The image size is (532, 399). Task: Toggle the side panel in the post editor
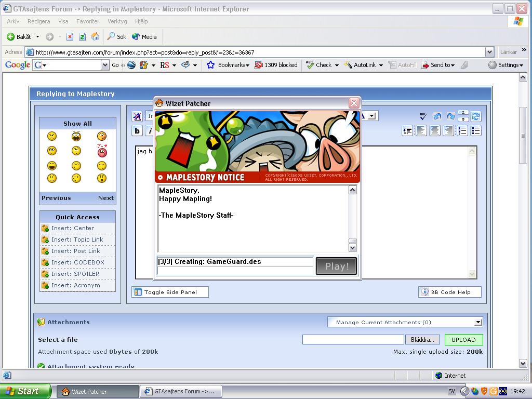(170, 292)
